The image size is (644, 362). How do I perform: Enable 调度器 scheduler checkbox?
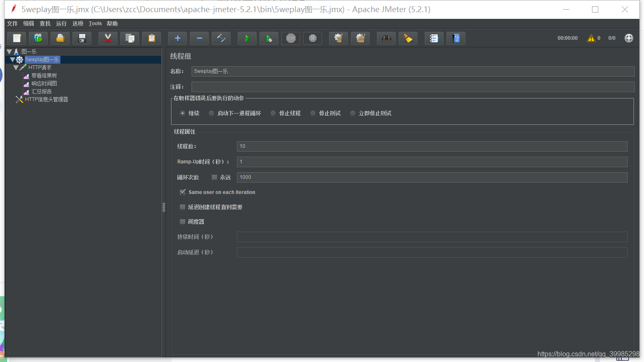(x=182, y=222)
